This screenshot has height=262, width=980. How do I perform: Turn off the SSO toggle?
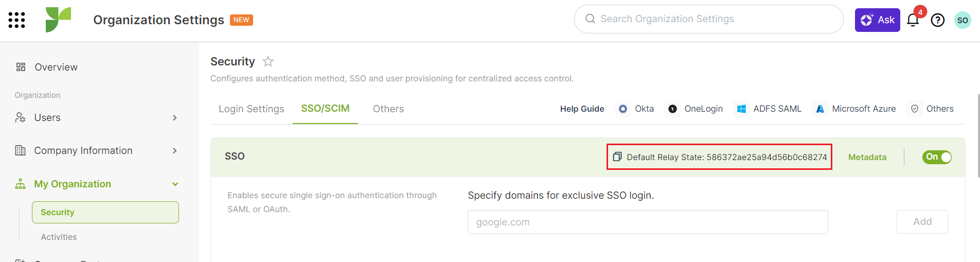(x=937, y=157)
